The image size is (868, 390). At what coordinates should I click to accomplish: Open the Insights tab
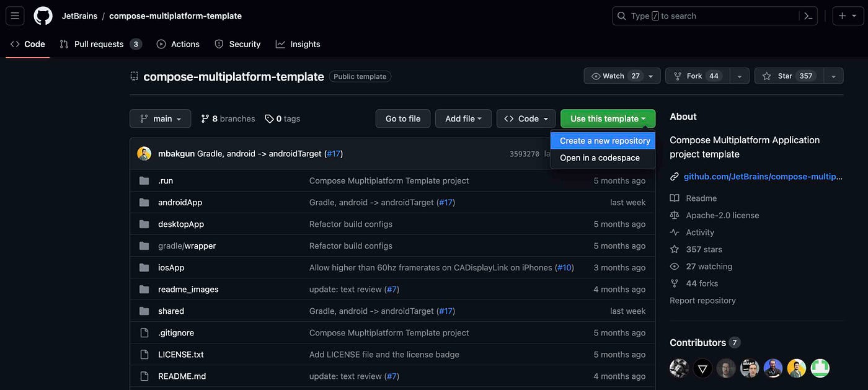tap(298, 44)
